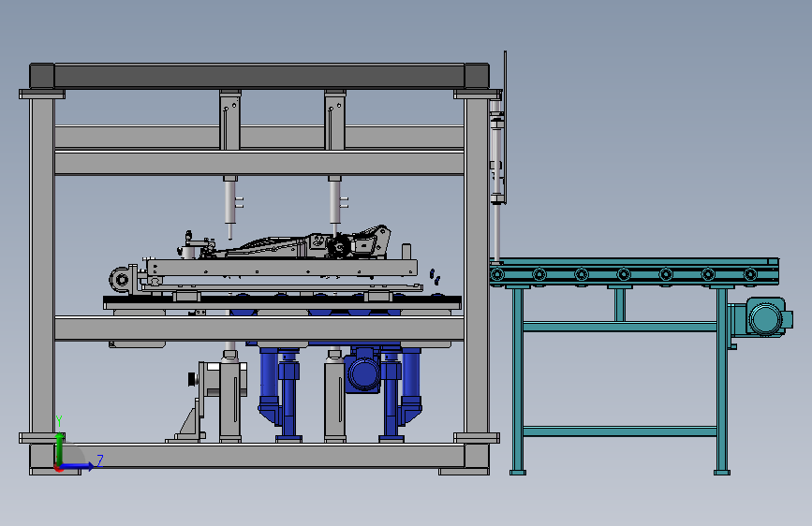
Task: Select the blue Z axis arrow of triad
Action: pos(76,466)
